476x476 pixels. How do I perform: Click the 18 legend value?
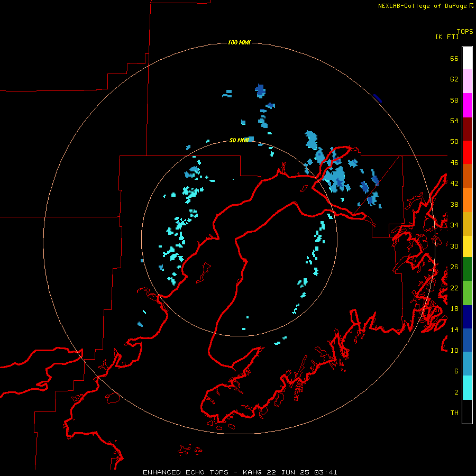(454, 309)
